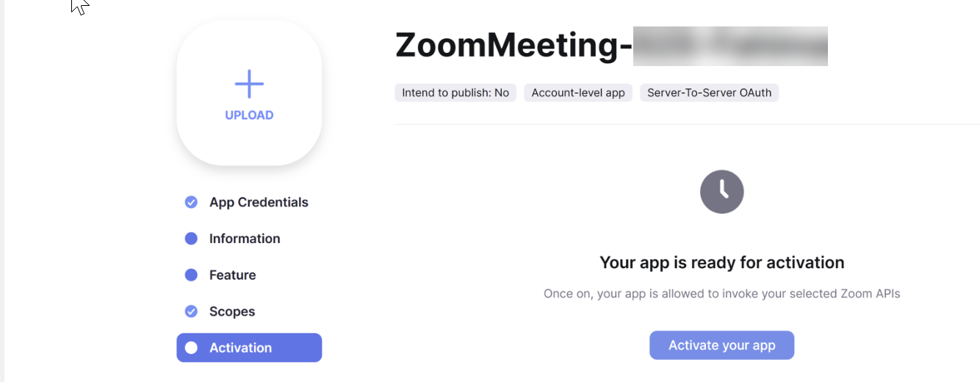The height and width of the screenshot is (382, 980).
Task: Click the Scopes checkmark icon
Action: (x=191, y=311)
